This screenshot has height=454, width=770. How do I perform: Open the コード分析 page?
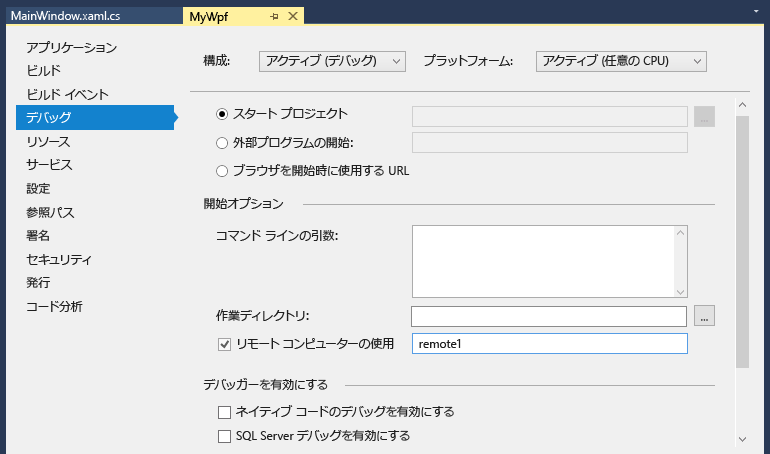click(x=54, y=306)
